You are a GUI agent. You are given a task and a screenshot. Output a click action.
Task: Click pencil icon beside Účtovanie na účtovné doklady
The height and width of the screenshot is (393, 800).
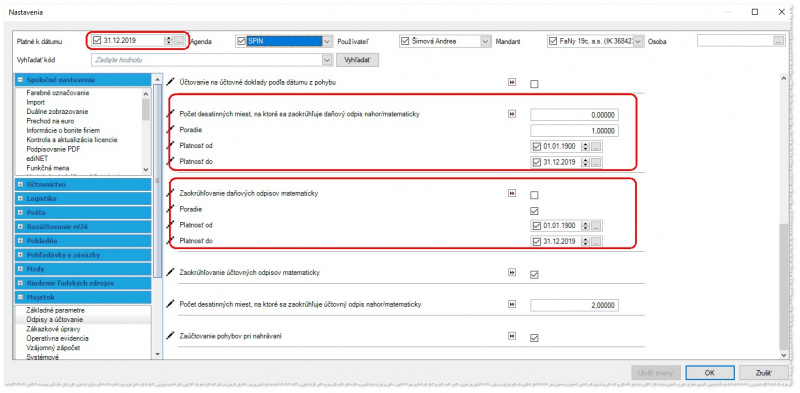[x=172, y=82]
